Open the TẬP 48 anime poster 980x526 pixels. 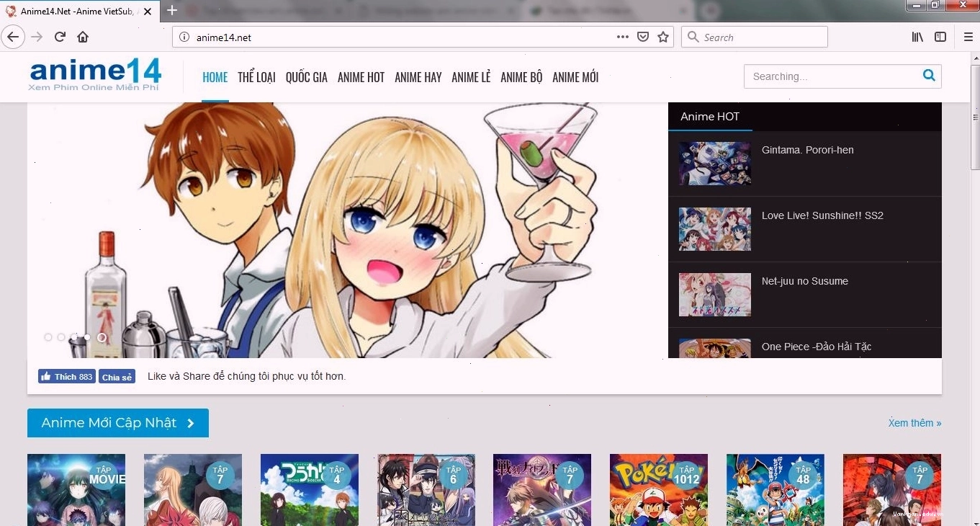coord(776,490)
